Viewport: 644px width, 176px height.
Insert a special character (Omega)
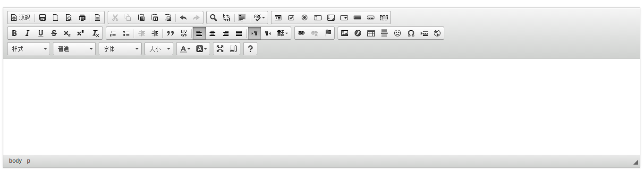pyautogui.click(x=411, y=33)
